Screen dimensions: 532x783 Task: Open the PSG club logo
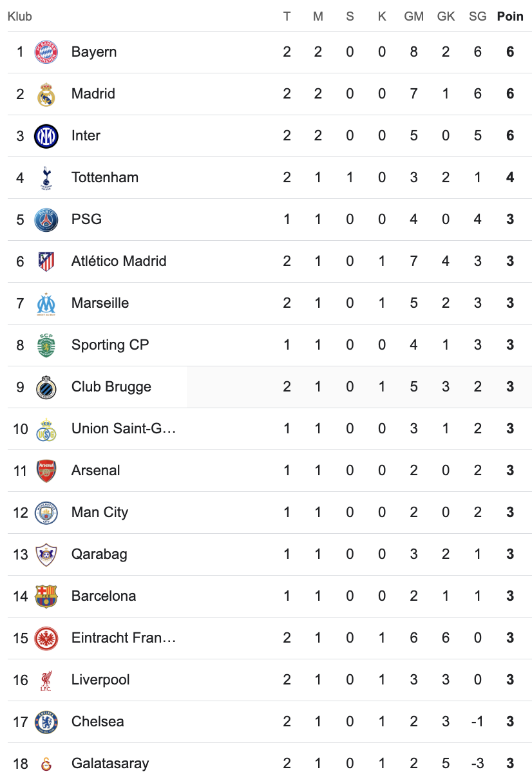point(46,220)
